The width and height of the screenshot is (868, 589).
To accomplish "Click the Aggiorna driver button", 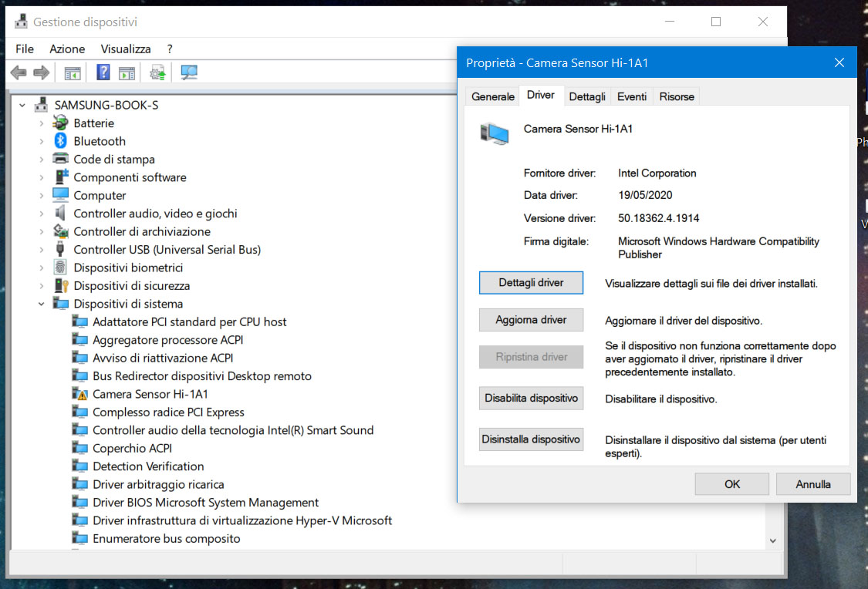I will (x=531, y=320).
